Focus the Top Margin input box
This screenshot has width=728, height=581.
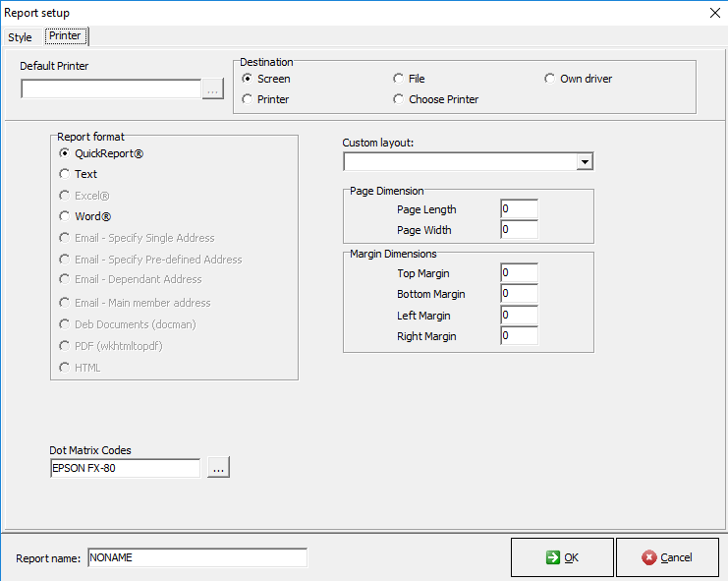[x=519, y=273]
